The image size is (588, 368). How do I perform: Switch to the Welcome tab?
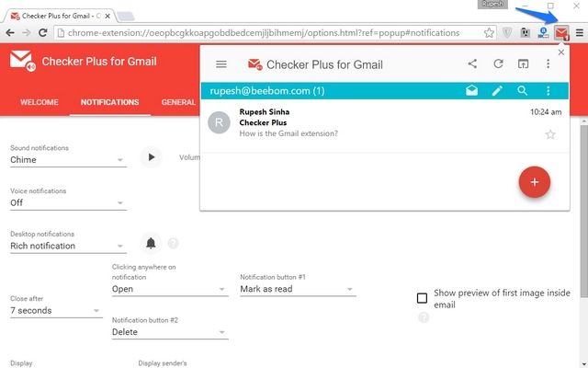40,102
